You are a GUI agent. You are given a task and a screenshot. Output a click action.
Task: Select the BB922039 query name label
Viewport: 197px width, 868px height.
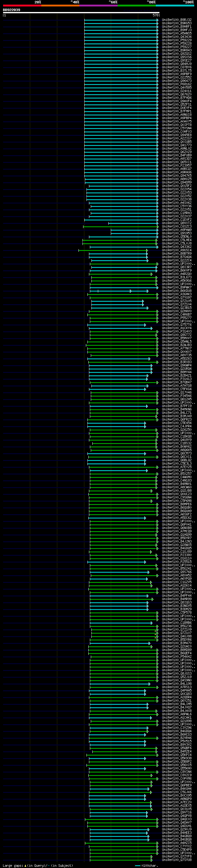tap(11, 10)
